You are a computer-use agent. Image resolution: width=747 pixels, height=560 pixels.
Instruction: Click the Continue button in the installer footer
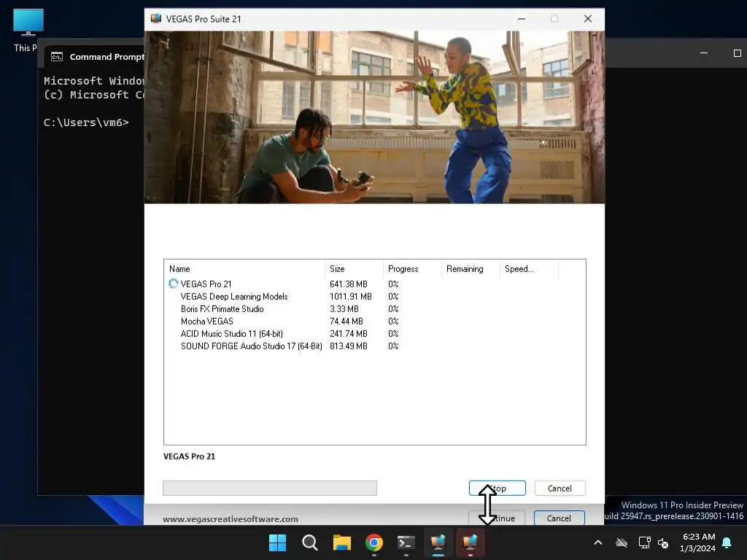(497, 518)
